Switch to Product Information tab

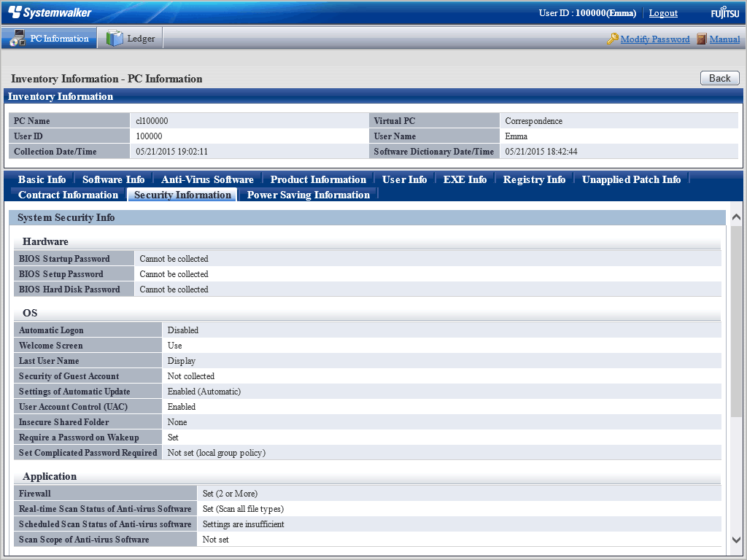pyautogui.click(x=318, y=179)
